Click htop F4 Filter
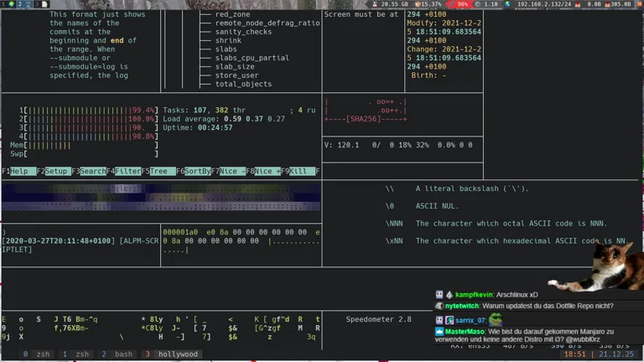Screen dimensions: 644x362 tap(123, 171)
